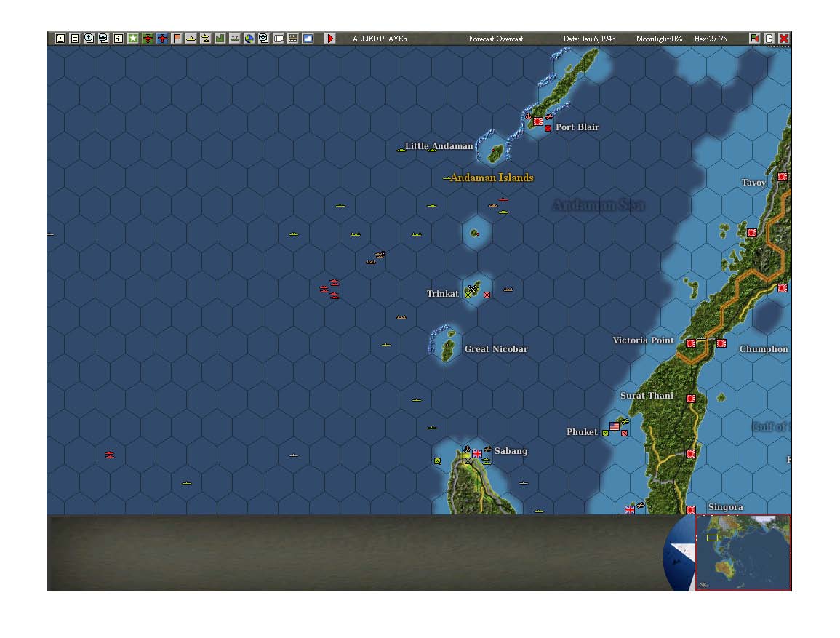Click the 'Great Nicobar' map label

coord(496,349)
